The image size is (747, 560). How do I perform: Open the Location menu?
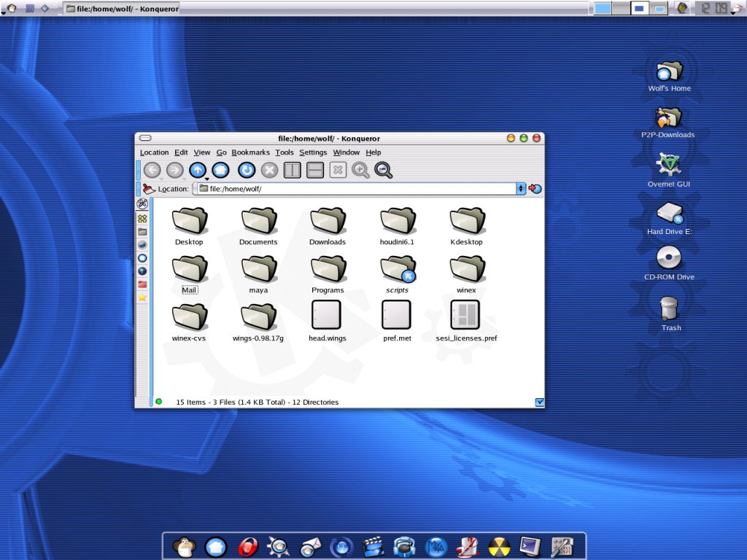(155, 152)
